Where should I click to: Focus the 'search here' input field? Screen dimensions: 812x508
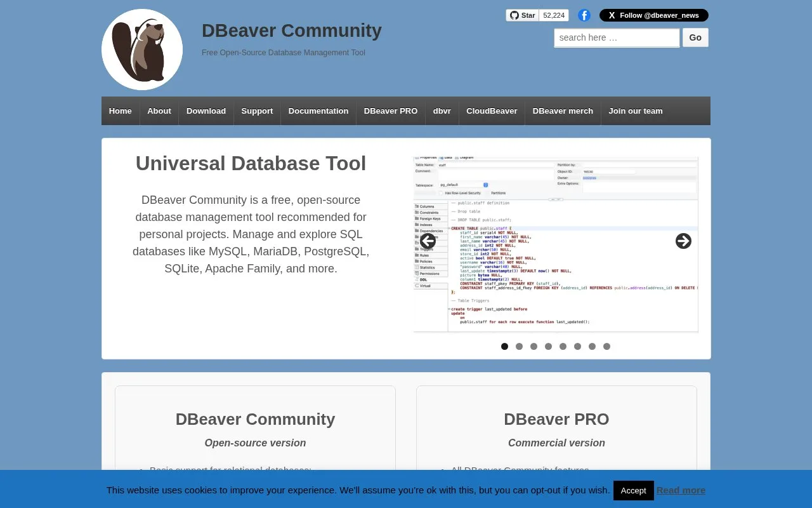tap(617, 37)
